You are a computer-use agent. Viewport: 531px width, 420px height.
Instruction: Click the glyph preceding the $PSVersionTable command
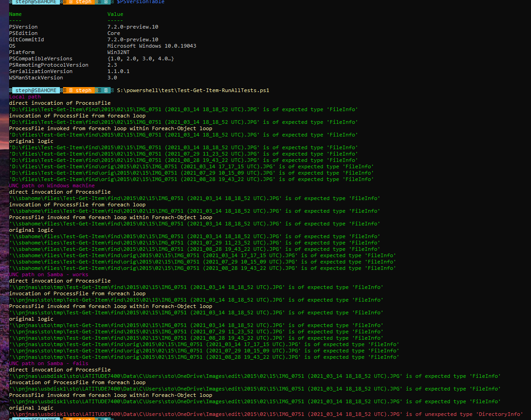112,2
